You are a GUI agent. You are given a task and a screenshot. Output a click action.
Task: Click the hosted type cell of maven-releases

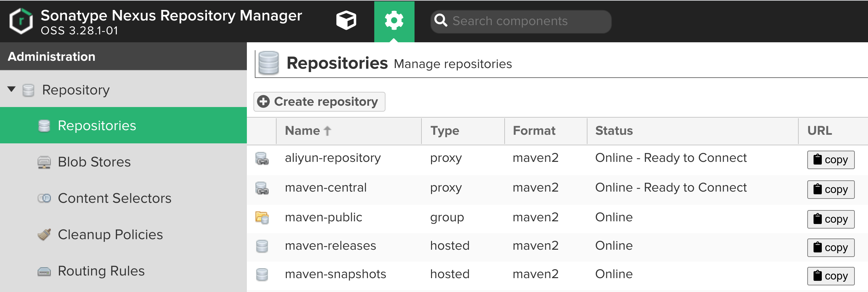(x=450, y=245)
